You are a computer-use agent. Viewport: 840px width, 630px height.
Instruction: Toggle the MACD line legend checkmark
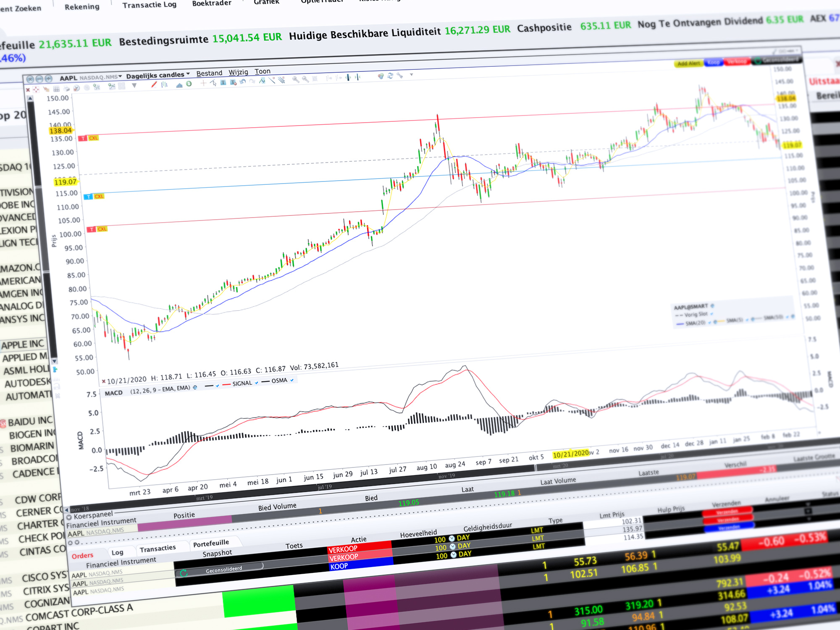pos(217,386)
